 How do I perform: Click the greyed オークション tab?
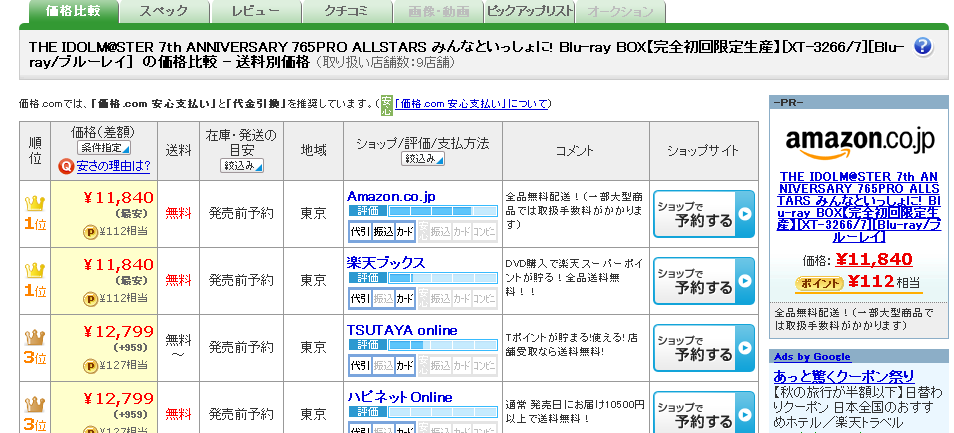pyautogui.click(x=621, y=12)
